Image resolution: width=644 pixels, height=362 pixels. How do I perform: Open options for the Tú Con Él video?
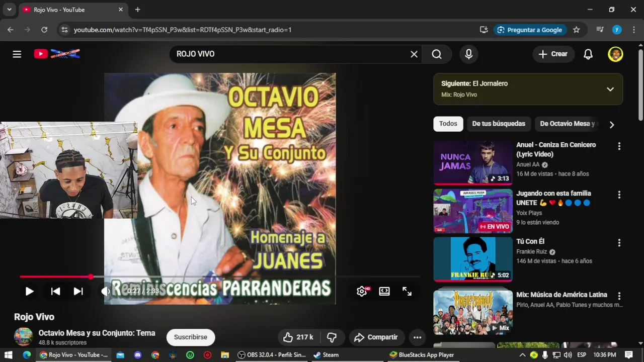[619, 243]
